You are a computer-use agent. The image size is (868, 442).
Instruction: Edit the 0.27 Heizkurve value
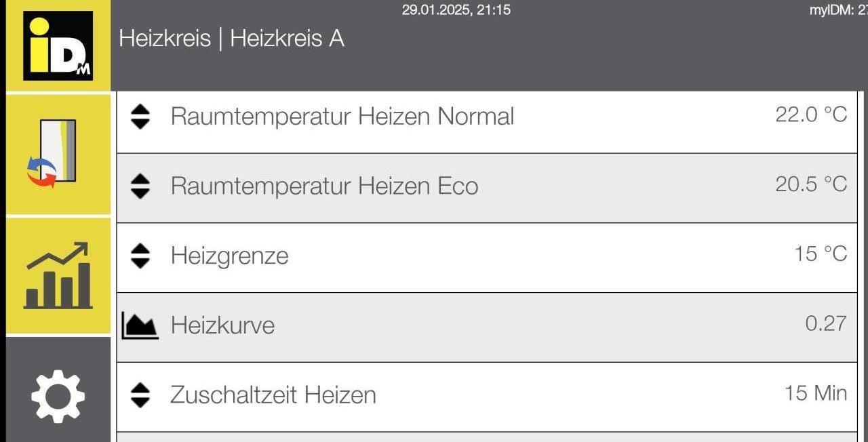pos(826,323)
